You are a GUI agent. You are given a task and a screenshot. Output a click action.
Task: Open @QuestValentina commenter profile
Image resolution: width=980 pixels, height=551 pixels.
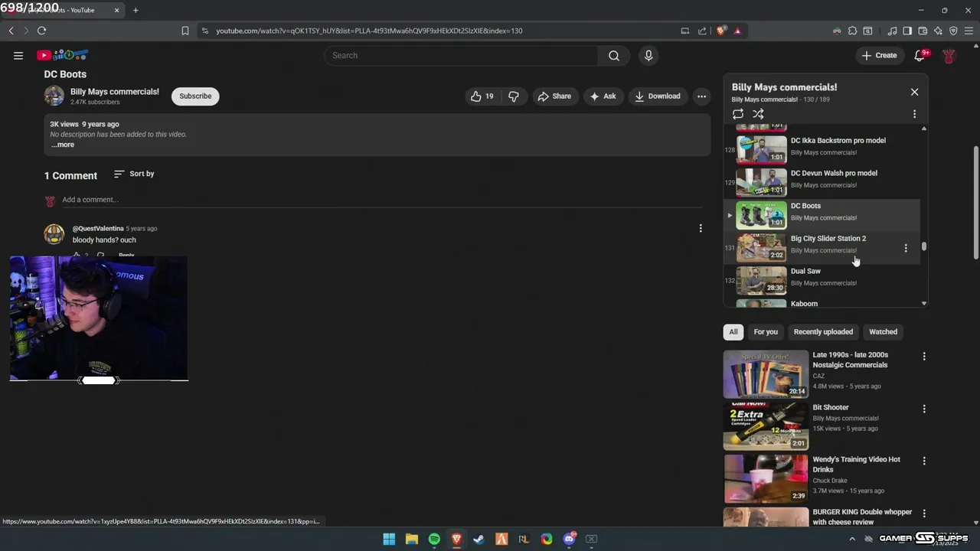tap(98, 229)
